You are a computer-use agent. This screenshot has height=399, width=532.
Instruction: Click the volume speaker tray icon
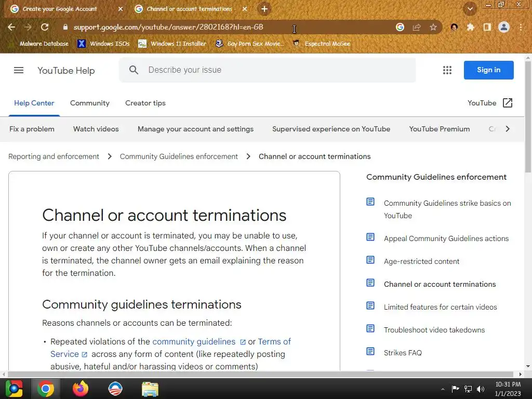click(x=481, y=389)
